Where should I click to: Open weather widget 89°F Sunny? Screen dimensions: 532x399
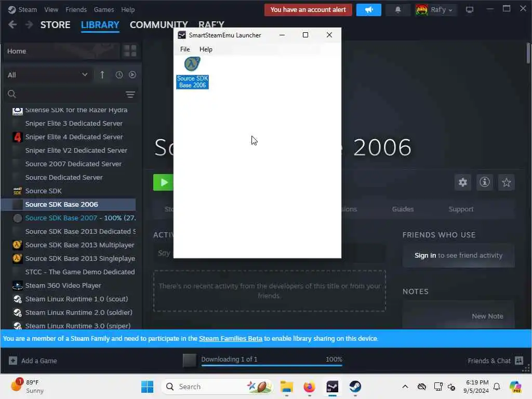pos(27,387)
